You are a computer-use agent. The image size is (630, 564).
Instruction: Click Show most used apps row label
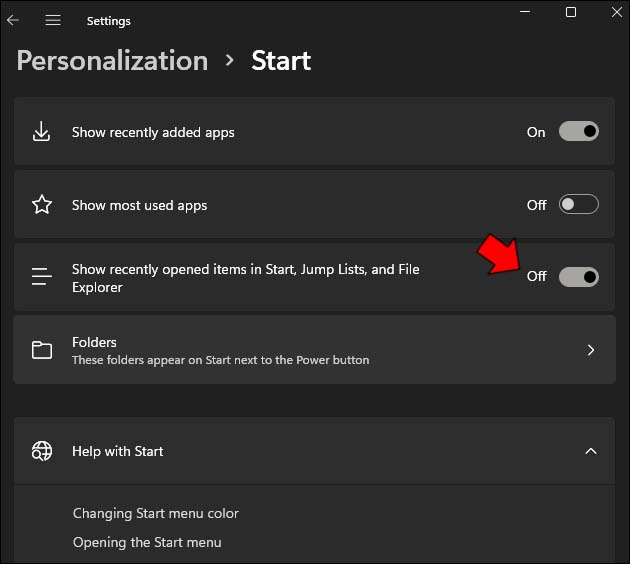point(140,205)
